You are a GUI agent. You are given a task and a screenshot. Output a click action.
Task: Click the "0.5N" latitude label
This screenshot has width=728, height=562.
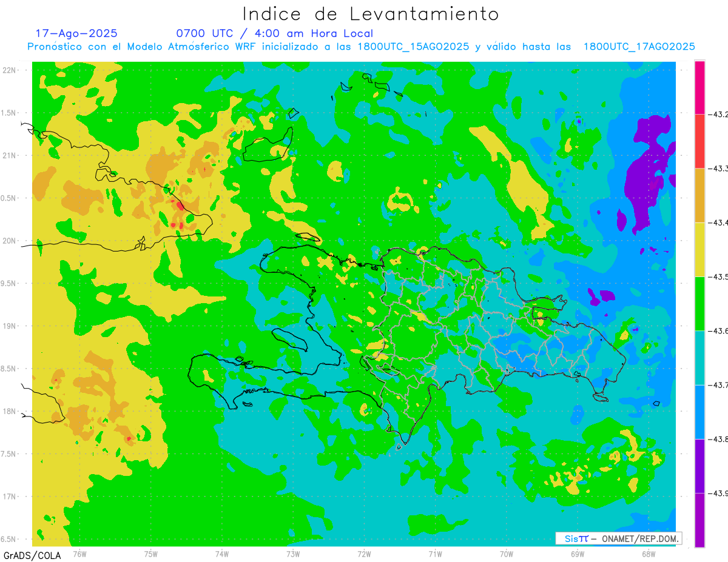[9, 198]
